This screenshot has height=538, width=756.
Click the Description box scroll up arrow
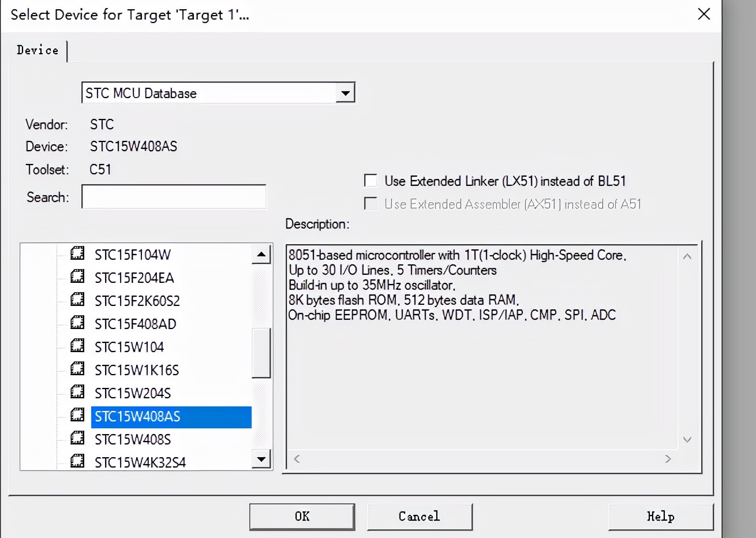[x=687, y=256]
